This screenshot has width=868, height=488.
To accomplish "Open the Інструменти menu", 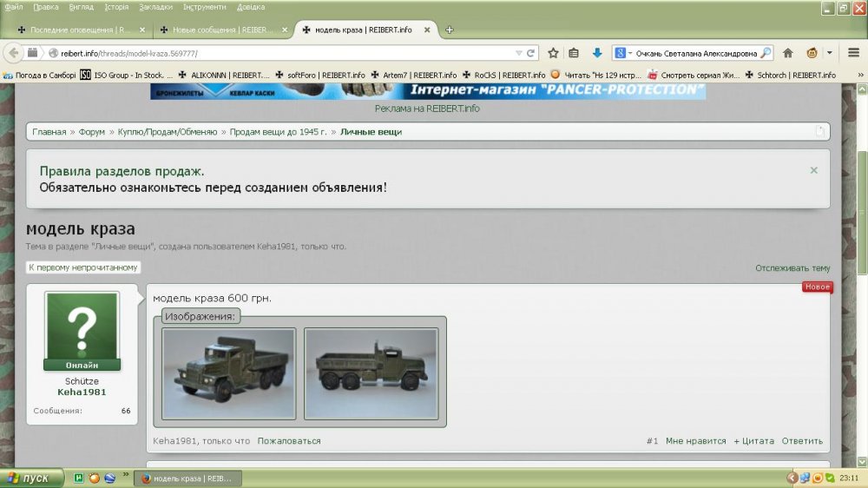I will pos(204,7).
